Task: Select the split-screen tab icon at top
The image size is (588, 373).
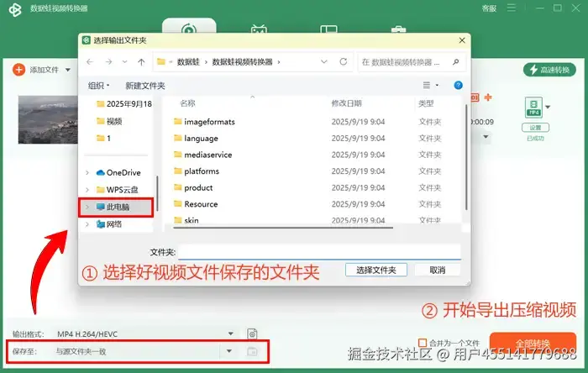Action: [x=329, y=29]
